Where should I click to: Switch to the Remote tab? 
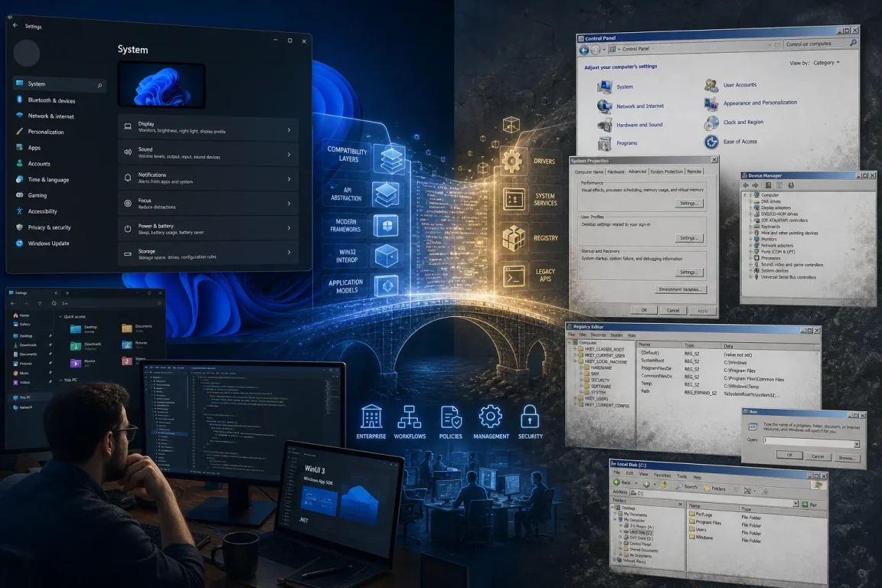pos(694,171)
